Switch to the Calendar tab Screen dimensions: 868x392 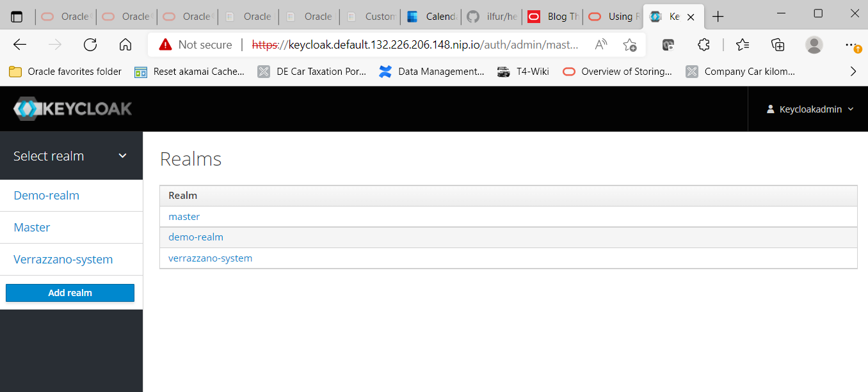[430, 17]
